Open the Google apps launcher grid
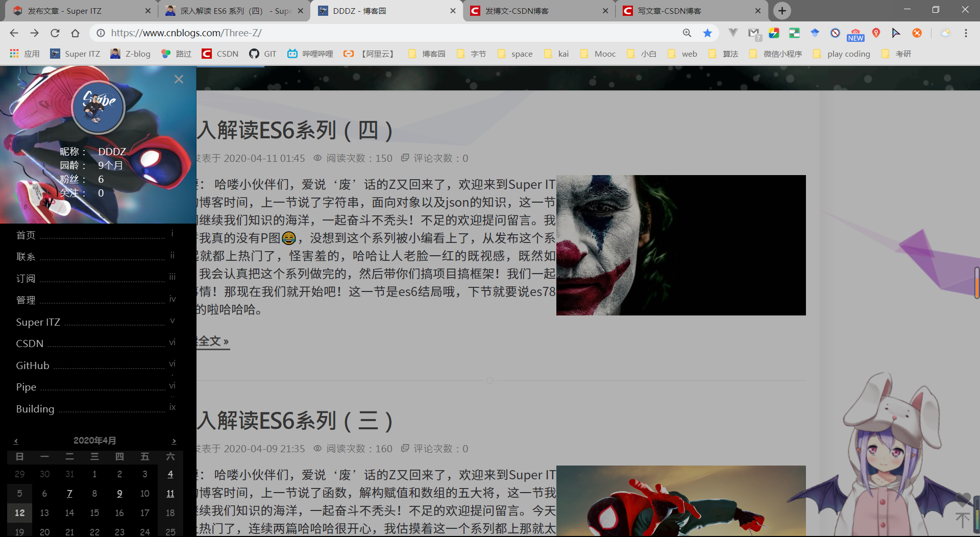 (x=14, y=53)
